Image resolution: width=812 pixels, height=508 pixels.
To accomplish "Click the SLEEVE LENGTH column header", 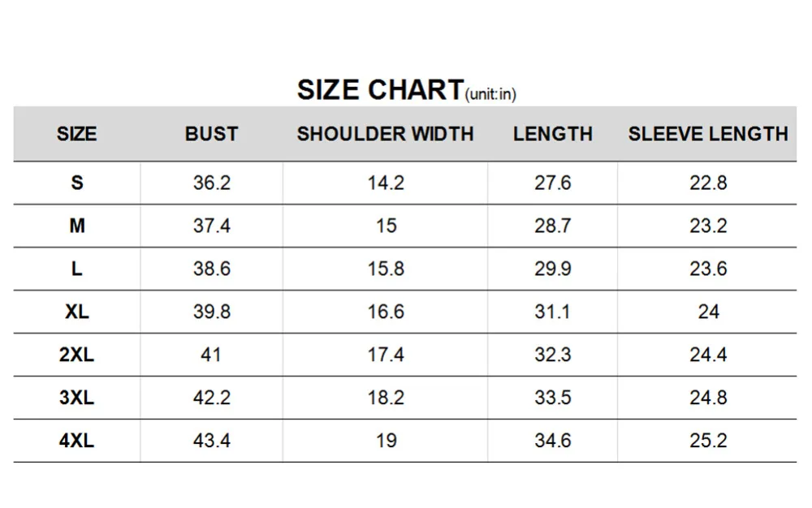I will pos(708,134).
